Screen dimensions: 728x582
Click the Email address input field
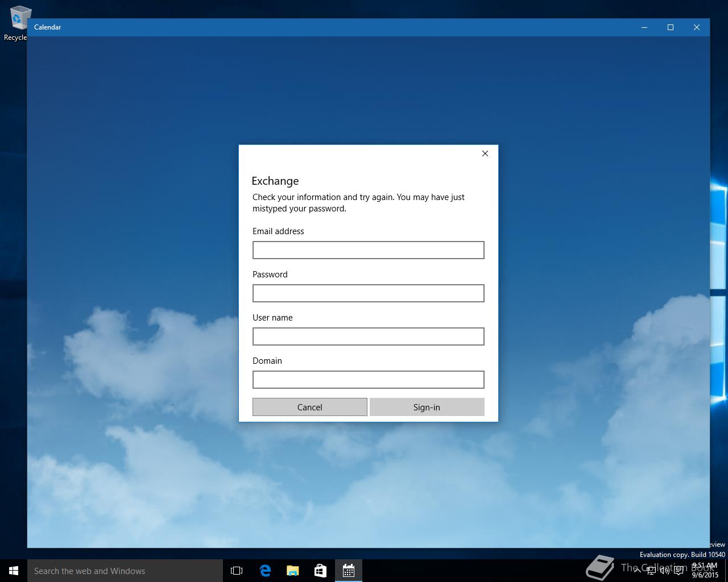pos(368,250)
